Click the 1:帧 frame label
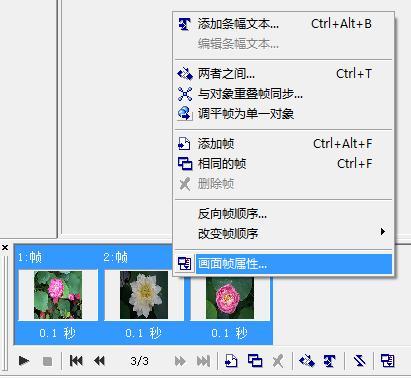 tap(30, 257)
